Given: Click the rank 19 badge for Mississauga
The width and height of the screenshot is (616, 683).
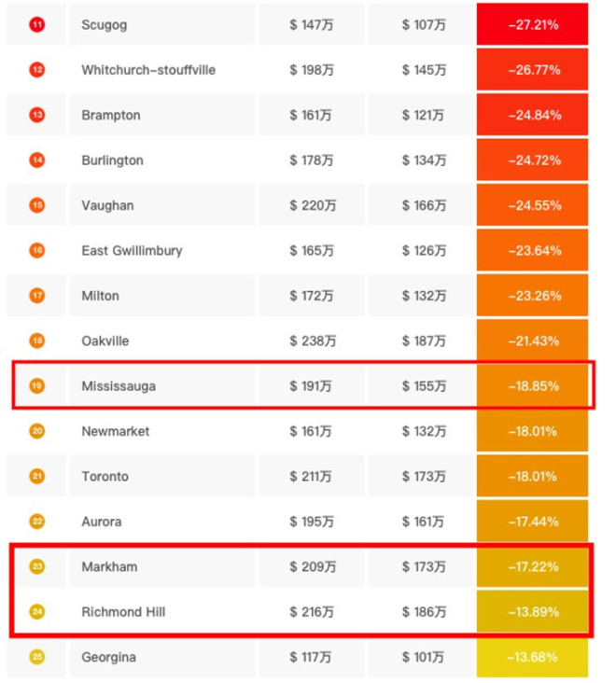Looking at the screenshot, I should coord(37,386).
